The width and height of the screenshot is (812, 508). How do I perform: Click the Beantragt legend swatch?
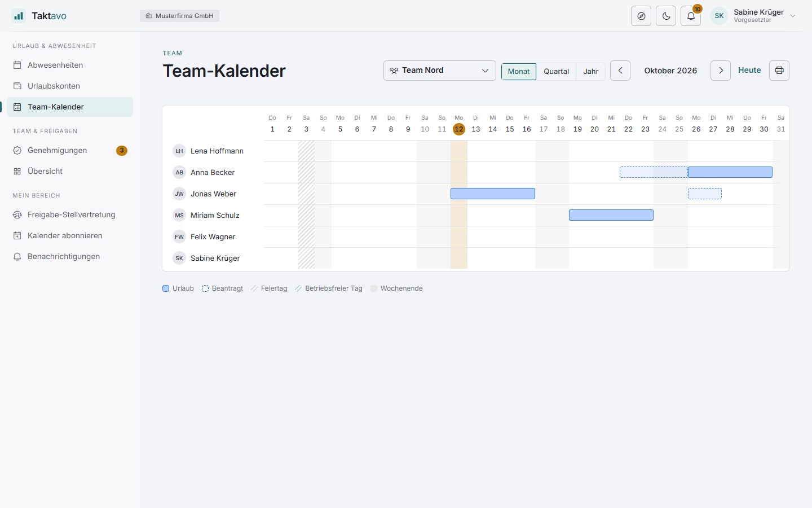[205, 288]
